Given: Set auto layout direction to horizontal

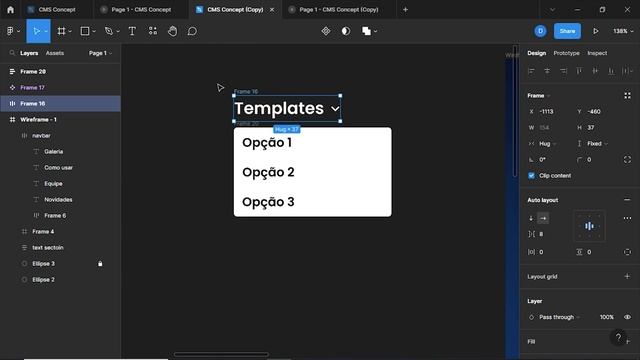Looking at the screenshot, I should pos(543,218).
